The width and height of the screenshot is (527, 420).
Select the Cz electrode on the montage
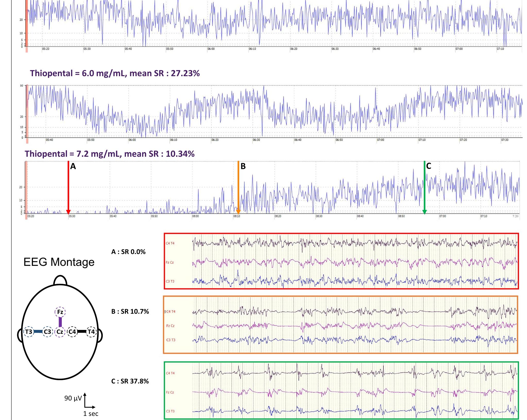(x=60, y=332)
